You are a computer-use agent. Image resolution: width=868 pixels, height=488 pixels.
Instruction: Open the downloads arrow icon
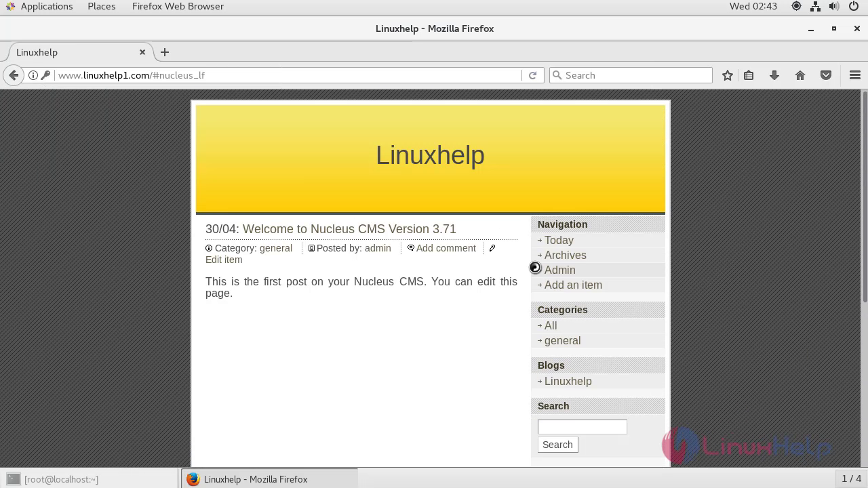(x=774, y=75)
